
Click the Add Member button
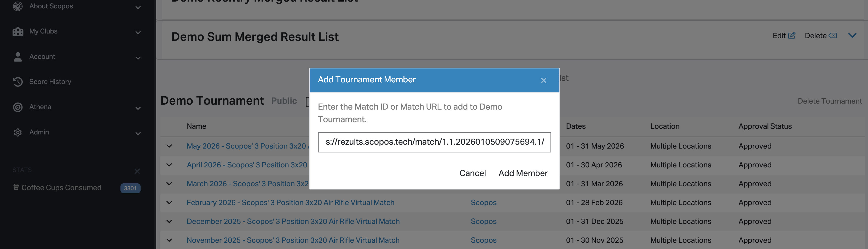coord(523,173)
